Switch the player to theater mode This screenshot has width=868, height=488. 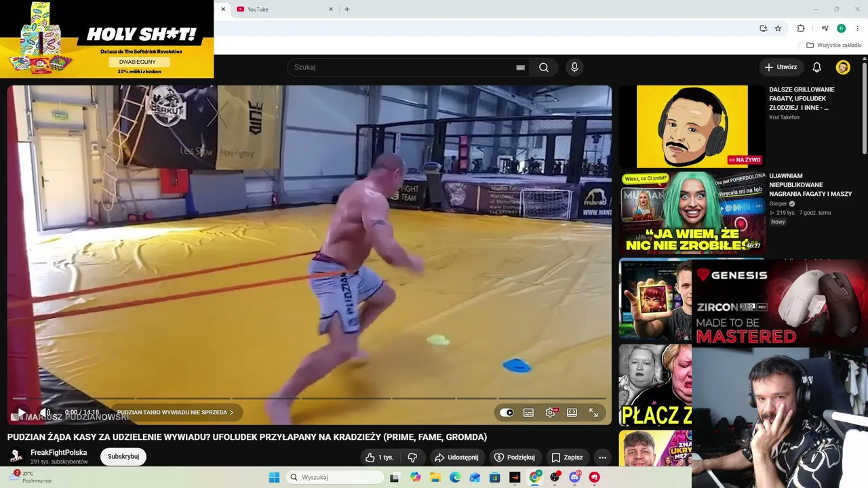572,412
